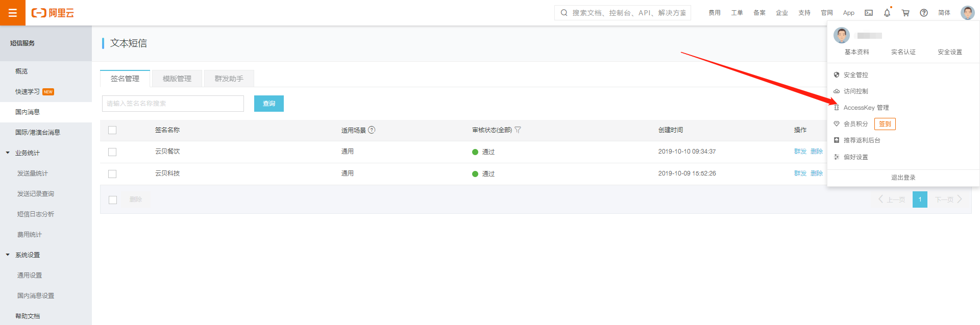Screen dimensions: 980x325
Task: Select the checkbox for 云贝餐饮 row
Action: coord(112,152)
